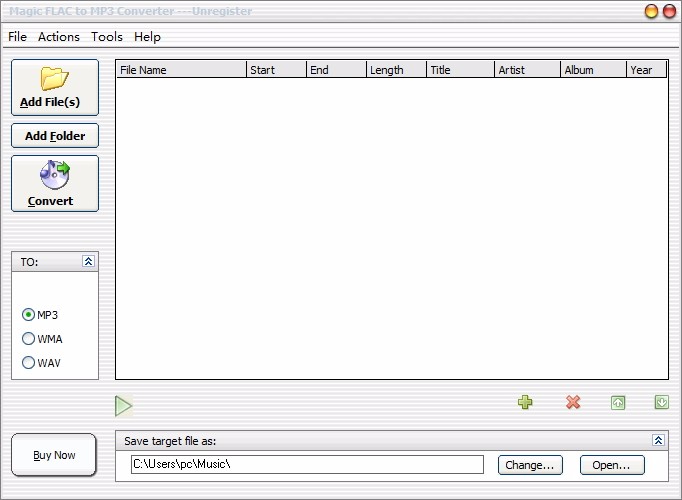Click the Open... output folder button

pos(612,465)
